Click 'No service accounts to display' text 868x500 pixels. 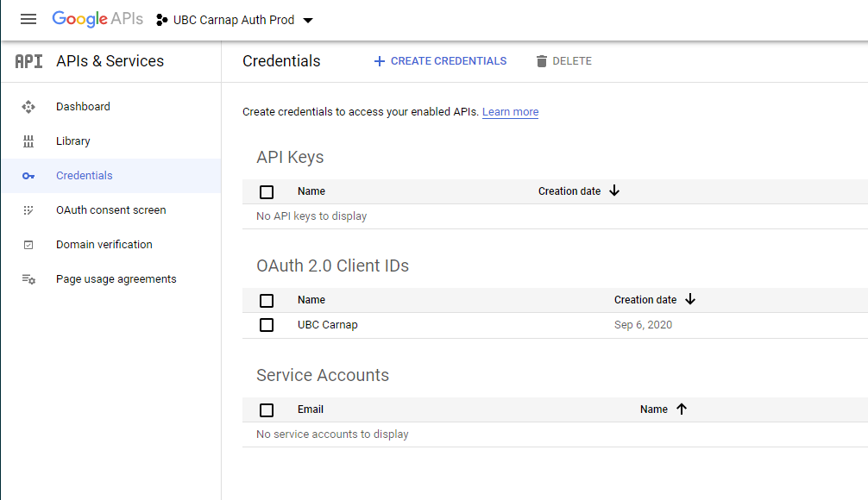(332, 434)
